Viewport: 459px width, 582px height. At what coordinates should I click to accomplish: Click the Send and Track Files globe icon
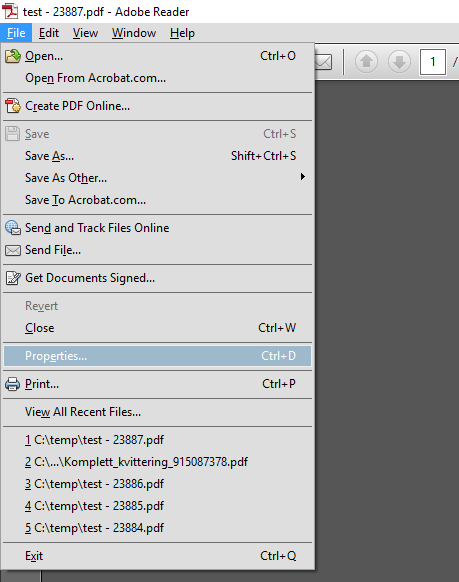tap(13, 228)
